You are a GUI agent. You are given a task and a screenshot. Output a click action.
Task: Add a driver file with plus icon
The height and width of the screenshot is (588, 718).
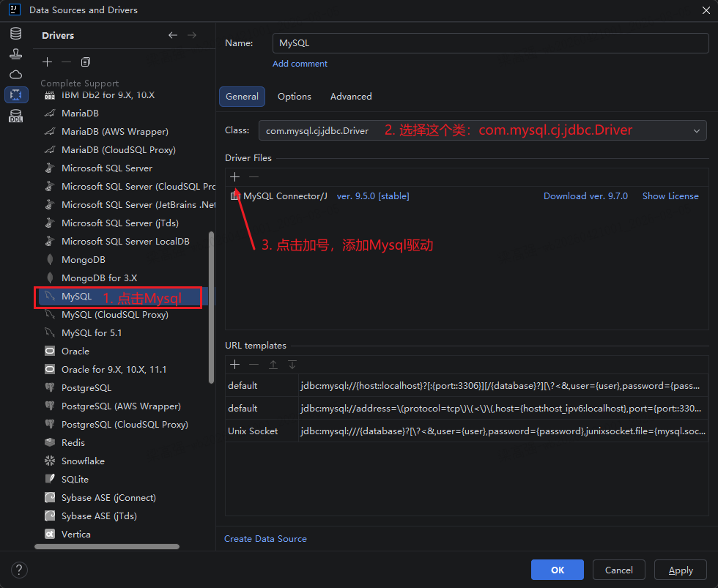(235, 176)
